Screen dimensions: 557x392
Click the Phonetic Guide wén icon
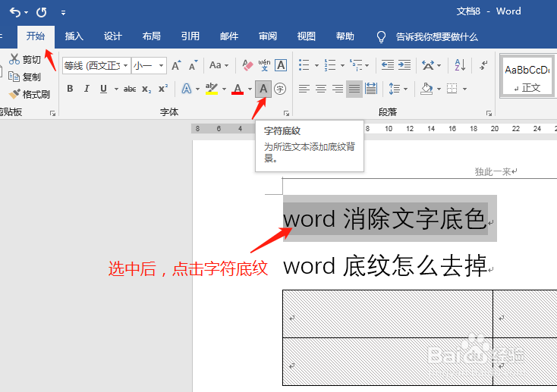coord(264,65)
